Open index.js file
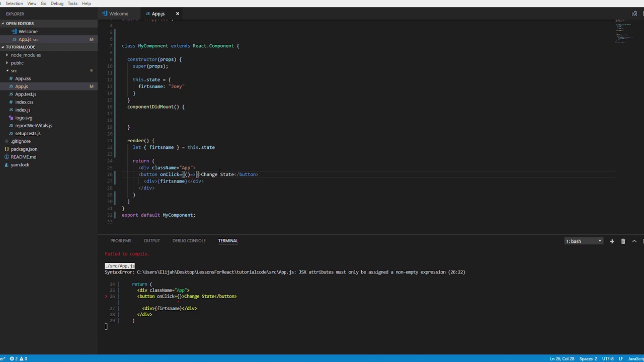This screenshot has width=644, height=362. (x=23, y=110)
